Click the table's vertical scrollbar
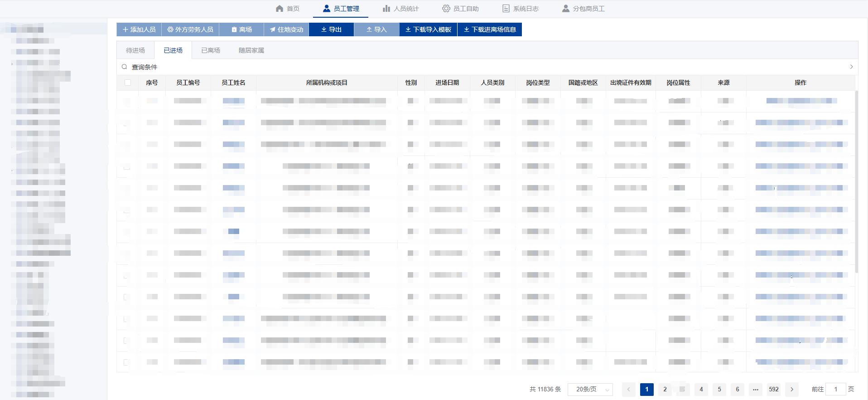868x400 pixels. (856, 181)
